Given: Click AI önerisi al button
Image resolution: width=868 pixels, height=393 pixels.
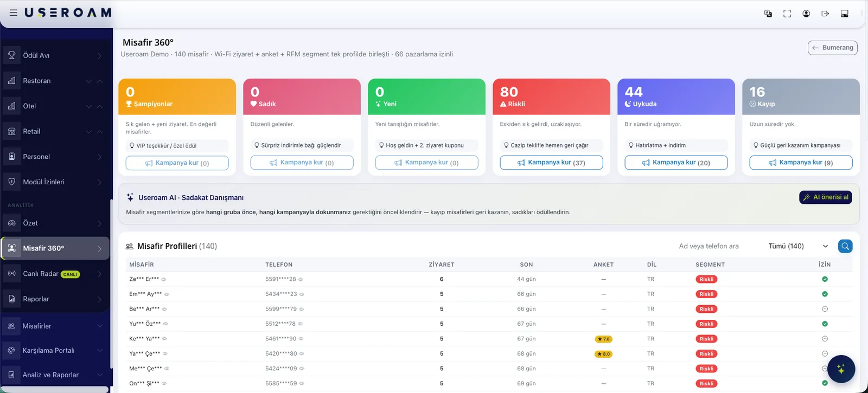Looking at the screenshot, I should [826, 197].
